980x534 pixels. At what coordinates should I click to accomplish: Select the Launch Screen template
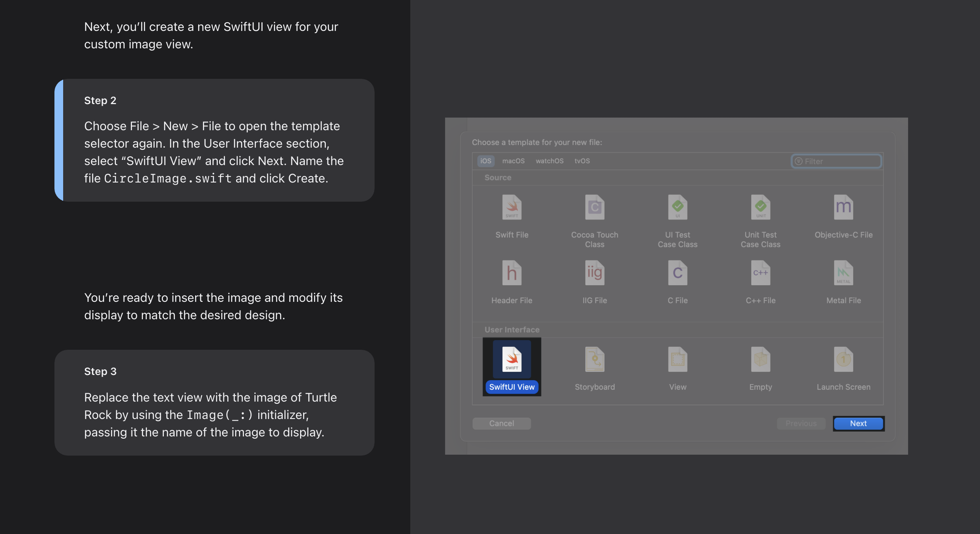(843, 360)
